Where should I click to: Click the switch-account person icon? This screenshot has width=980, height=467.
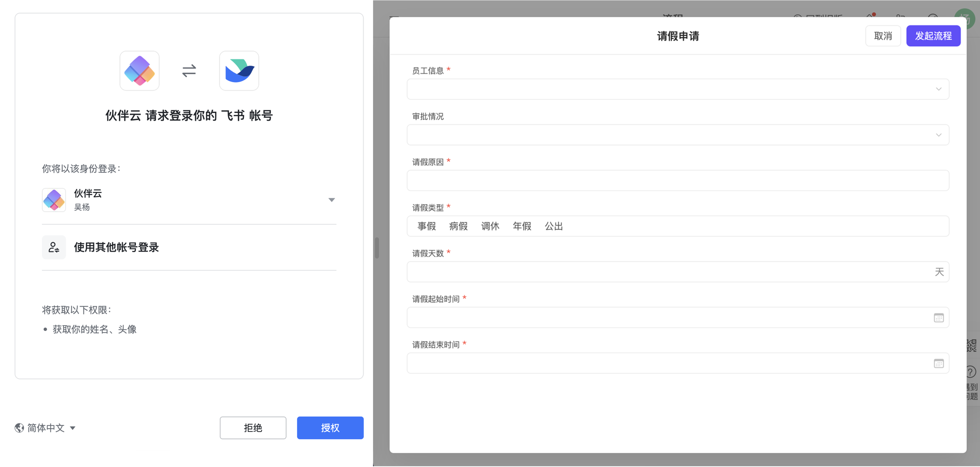54,247
